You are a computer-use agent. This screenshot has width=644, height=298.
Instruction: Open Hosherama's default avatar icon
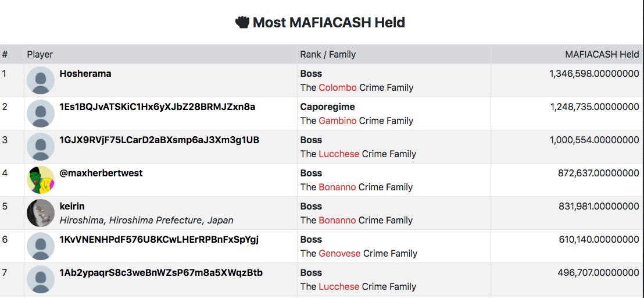coord(41,80)
